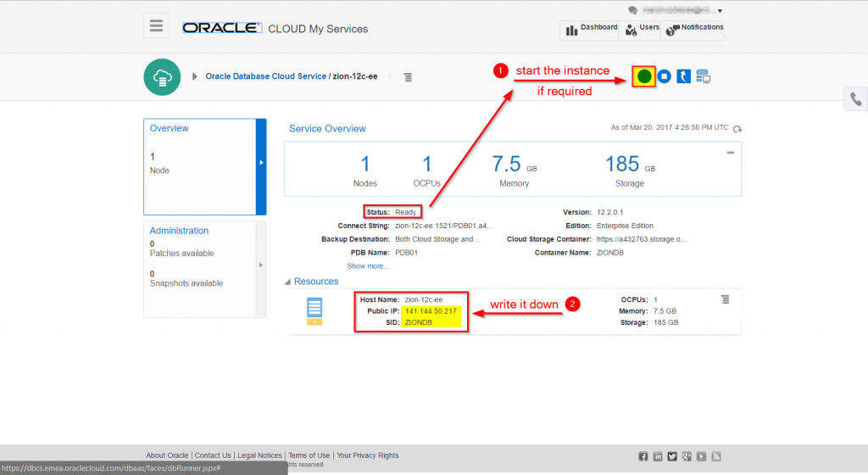Refresh the service overview timestamp
This screenshot has width=868, height=475.
coord(737,129)
